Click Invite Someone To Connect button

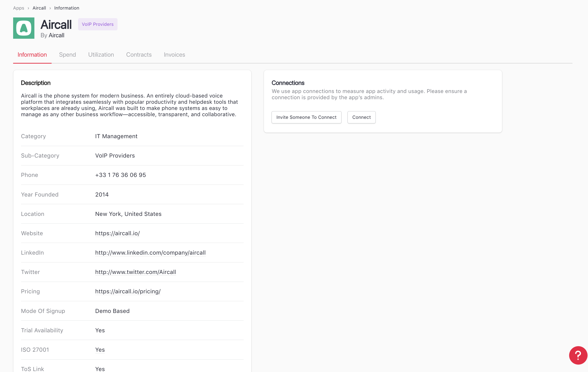[x=306, y=117]
